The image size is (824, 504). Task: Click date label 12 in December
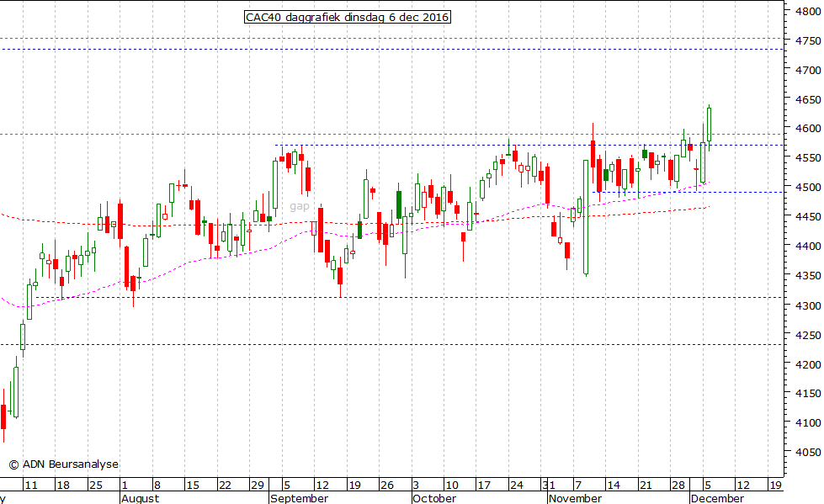(x=742, y=485)
